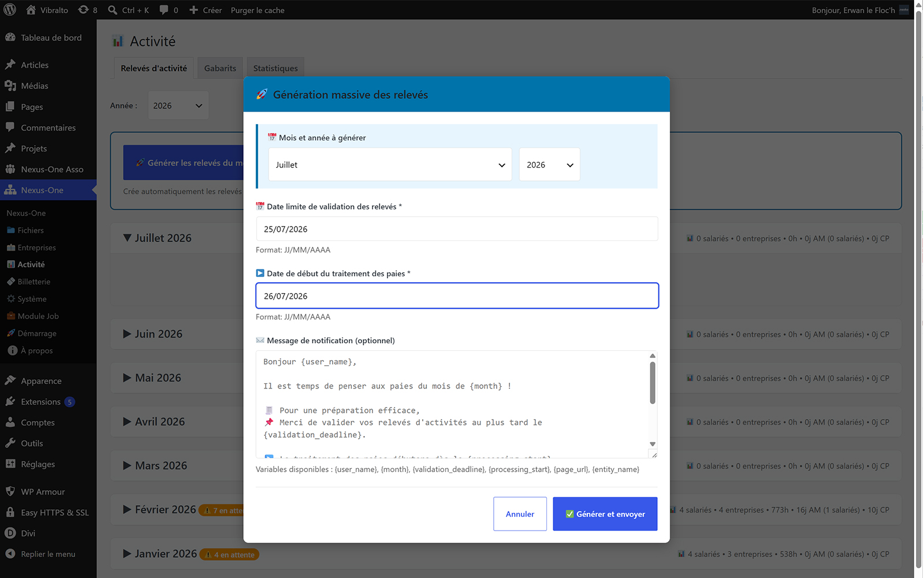Open Bonjour, Erwan le Floc'h account menu
The height and width of the screenshot is (578, 924).
pyautogui.click(x=860, y=10)
